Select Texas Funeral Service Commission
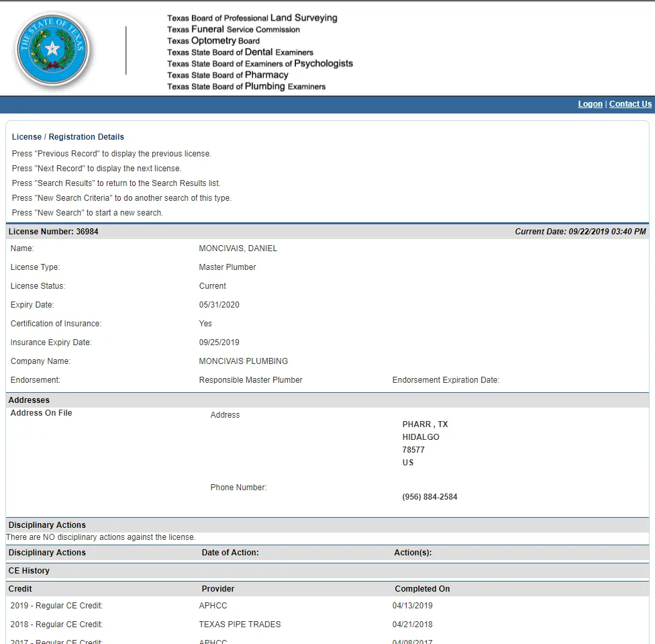 tap(233, 30)
